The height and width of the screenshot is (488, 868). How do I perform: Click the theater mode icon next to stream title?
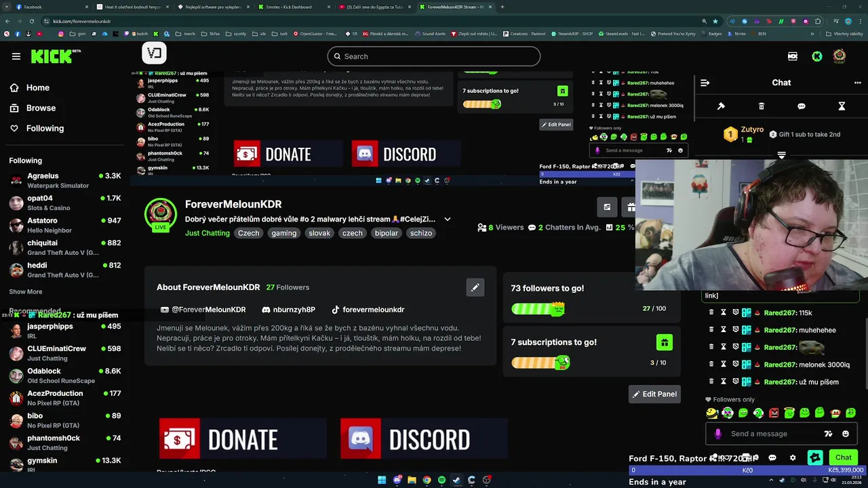coord(608,207)
